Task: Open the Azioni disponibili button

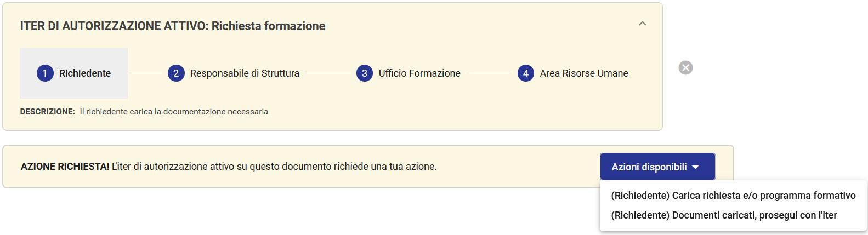Action: pos(649,167)
